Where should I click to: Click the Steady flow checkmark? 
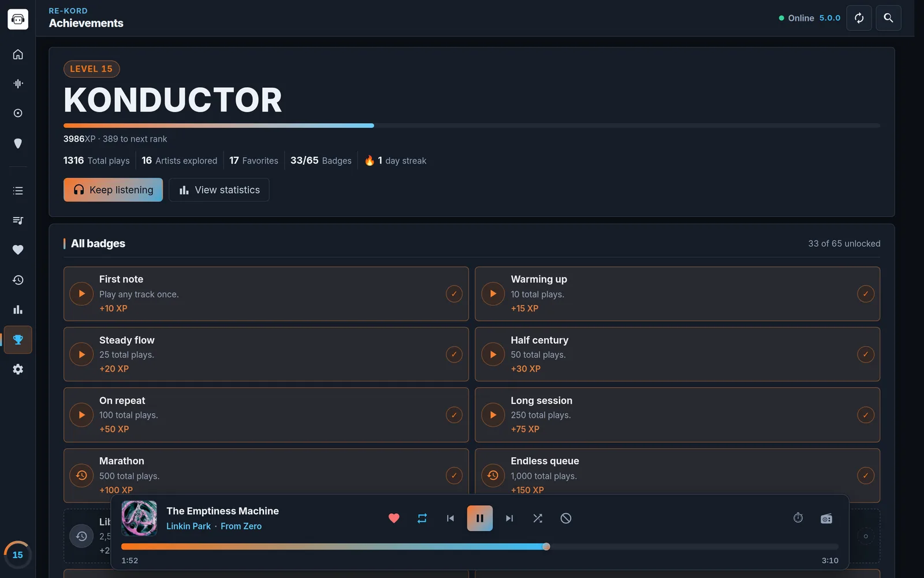[x=454, y=354]
